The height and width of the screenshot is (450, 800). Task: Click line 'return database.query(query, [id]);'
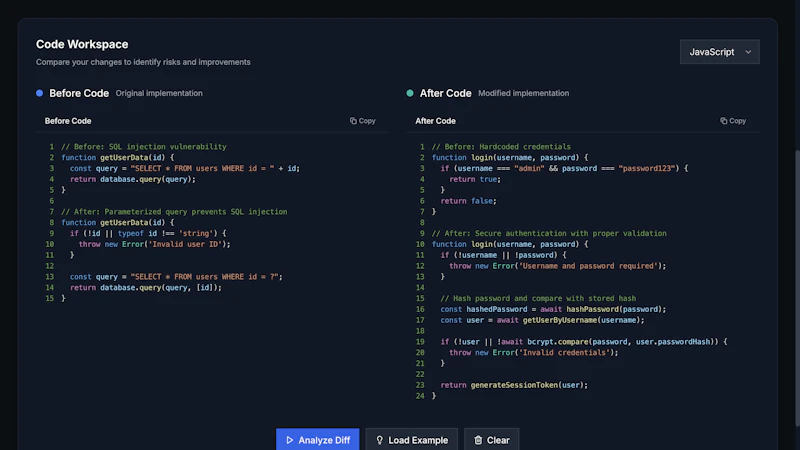[x=146, y=288]
